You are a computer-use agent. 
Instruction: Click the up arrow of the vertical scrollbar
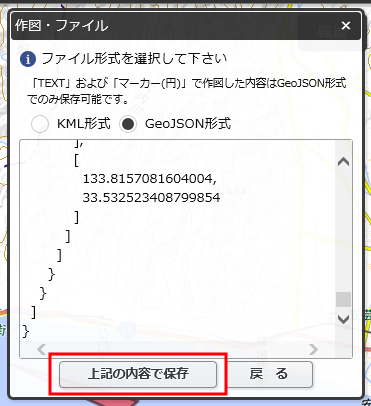(x=343, y=162)
